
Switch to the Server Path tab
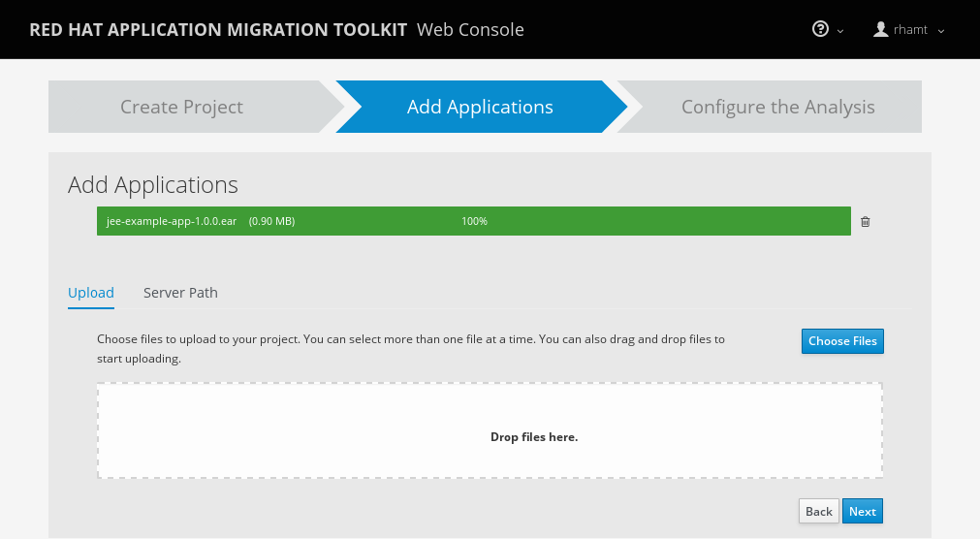coord(180,293)
